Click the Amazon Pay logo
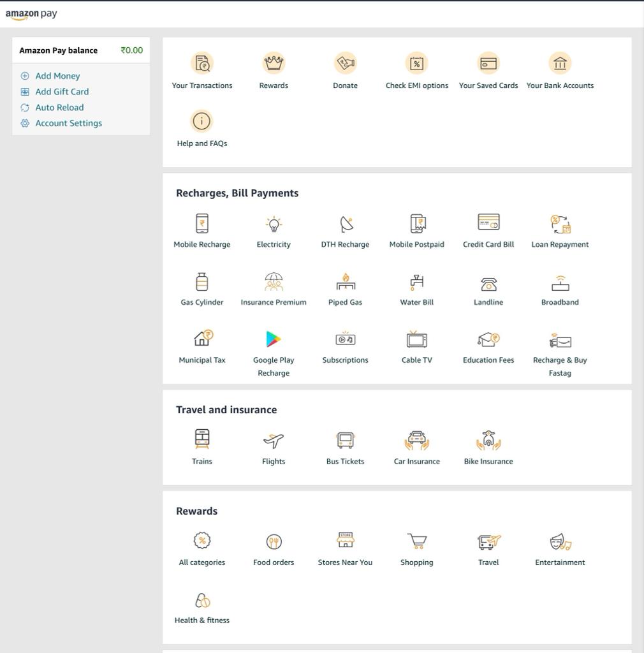 click(31, 14)
